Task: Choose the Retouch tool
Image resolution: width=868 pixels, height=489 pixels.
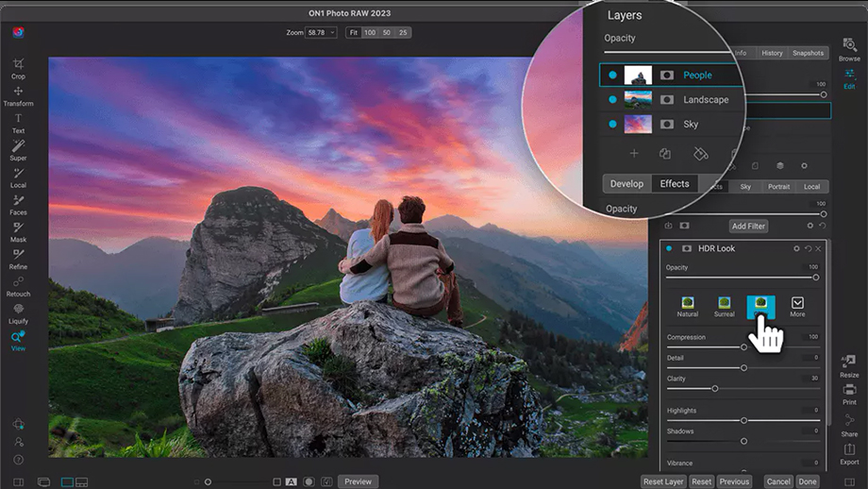Action: click(x=18, y=286)
